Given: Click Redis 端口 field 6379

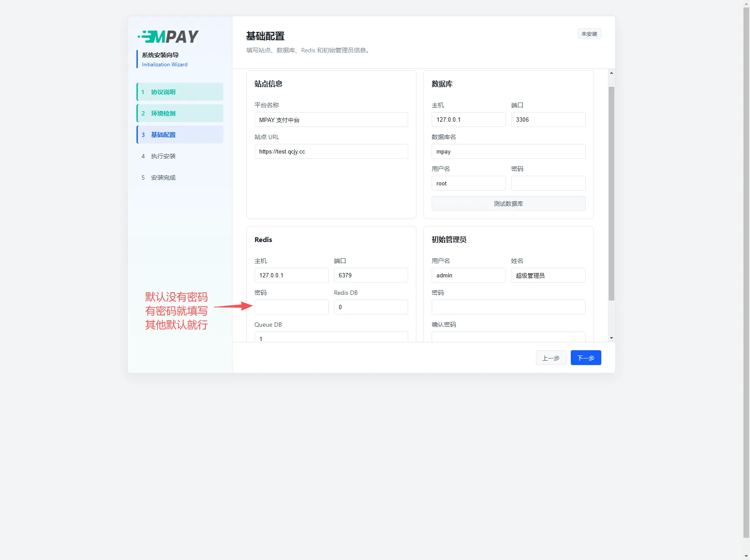Looking at the screenshot, I should pos(371,275).
